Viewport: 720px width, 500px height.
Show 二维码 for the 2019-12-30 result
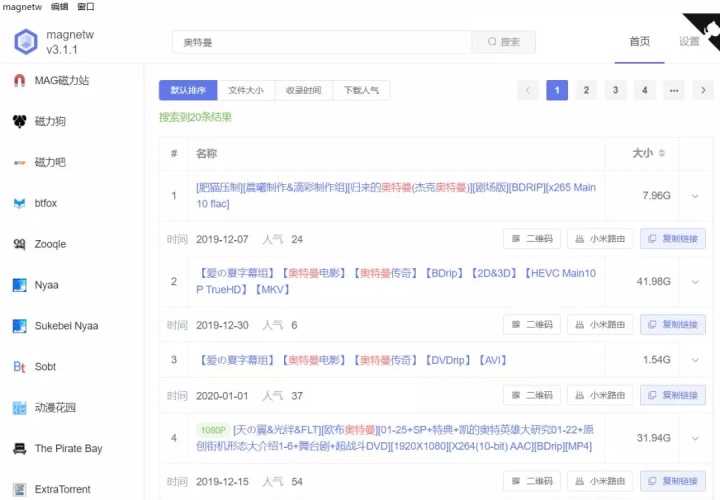coord(532,325)
